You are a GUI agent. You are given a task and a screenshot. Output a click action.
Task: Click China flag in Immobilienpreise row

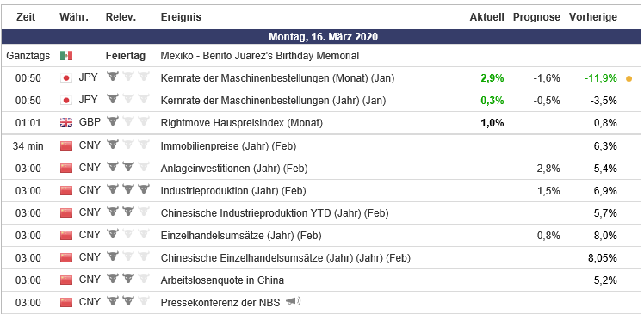66,145
